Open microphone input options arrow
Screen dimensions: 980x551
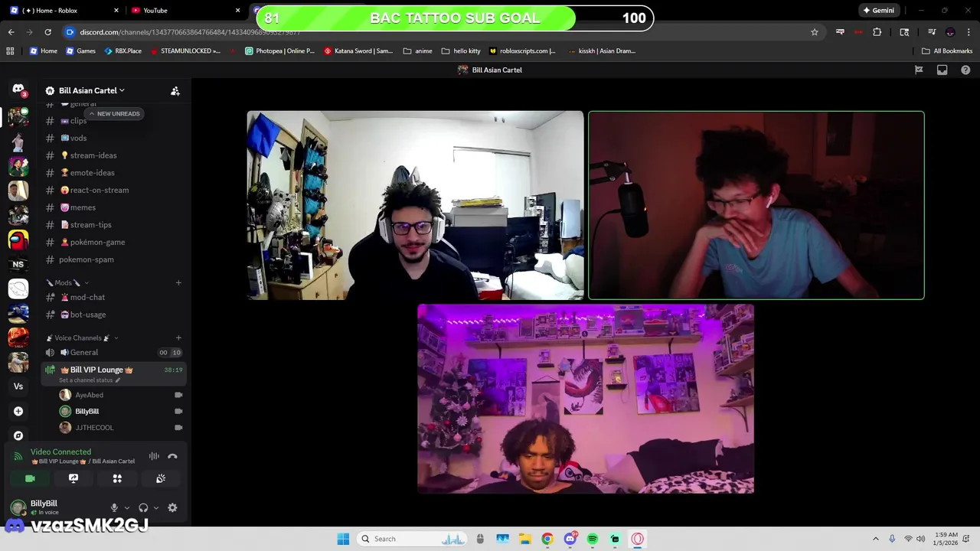tap(127, 507)
